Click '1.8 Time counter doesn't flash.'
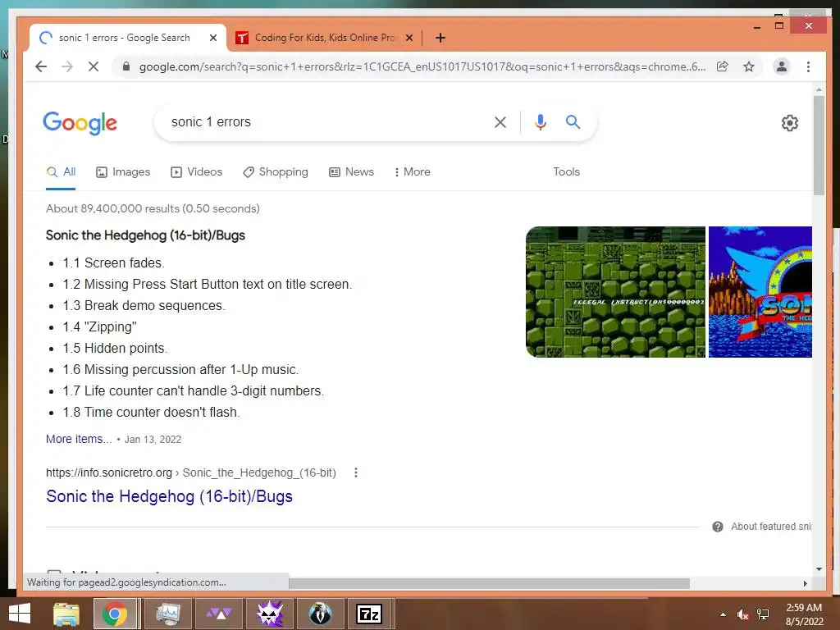The image size is (840, 630). [x=152, y=412]
